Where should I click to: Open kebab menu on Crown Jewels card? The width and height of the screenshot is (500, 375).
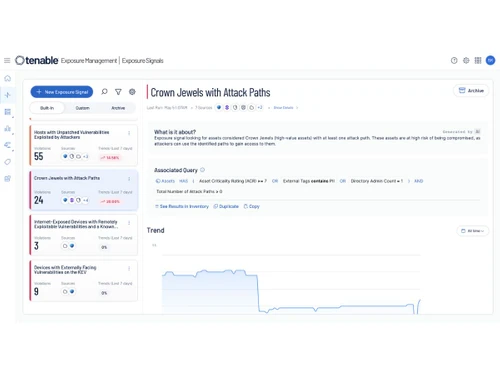tap(129, 179)
